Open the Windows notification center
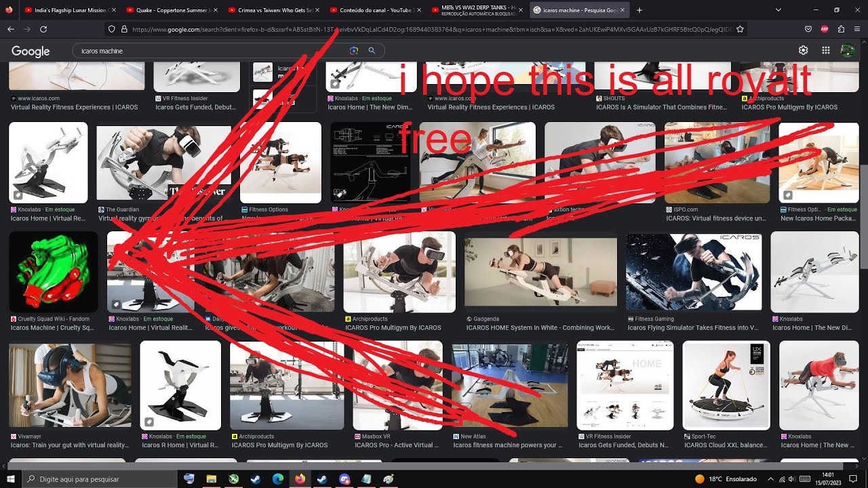The image size is (868, 488). pyautogui.click(x=854, y=479)
